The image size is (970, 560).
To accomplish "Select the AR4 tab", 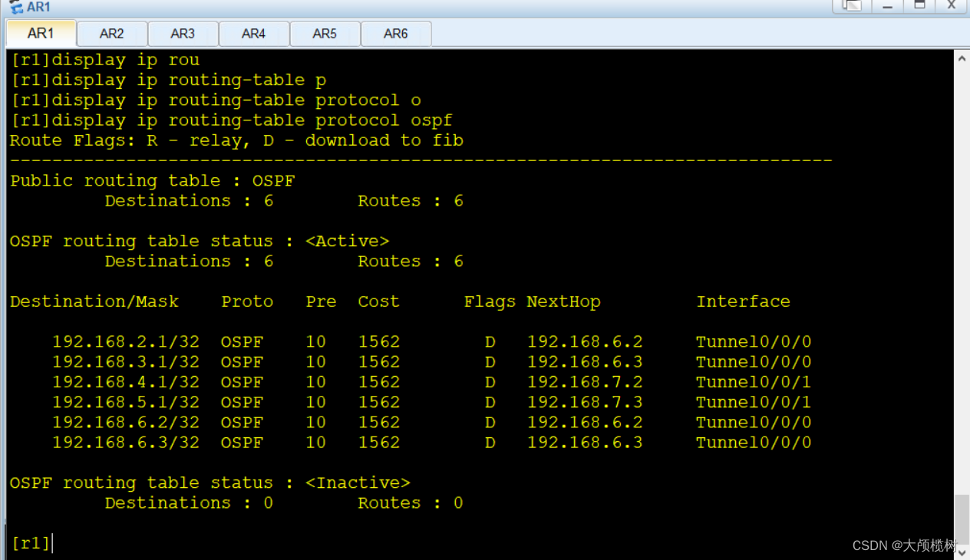I will 253,34.
